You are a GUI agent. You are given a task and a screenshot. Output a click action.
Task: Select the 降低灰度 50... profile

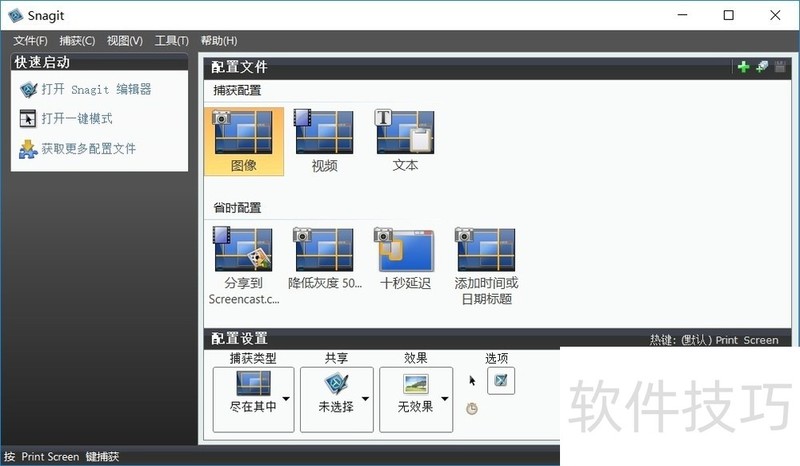324,259
